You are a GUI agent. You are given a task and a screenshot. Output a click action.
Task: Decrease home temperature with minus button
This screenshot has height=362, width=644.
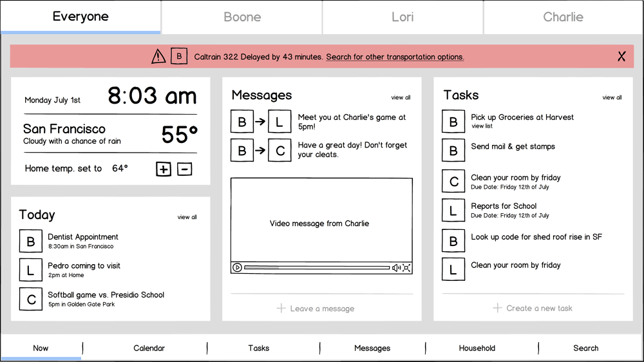pyautogui.click(x=184, y=169)
